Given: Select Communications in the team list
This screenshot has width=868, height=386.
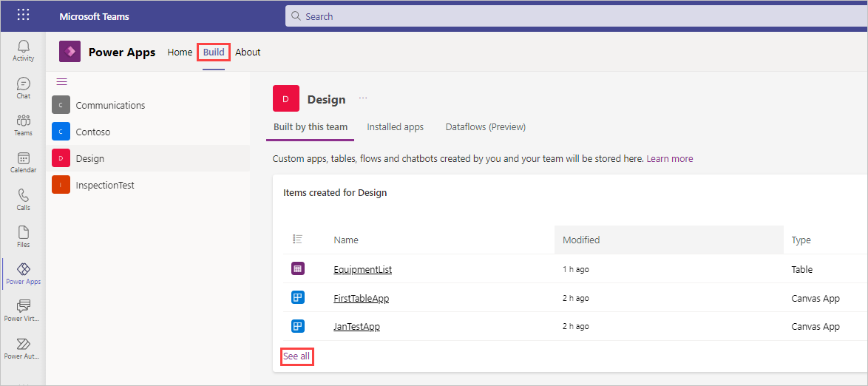Looking at the screenshot, I should pos(148,105).
